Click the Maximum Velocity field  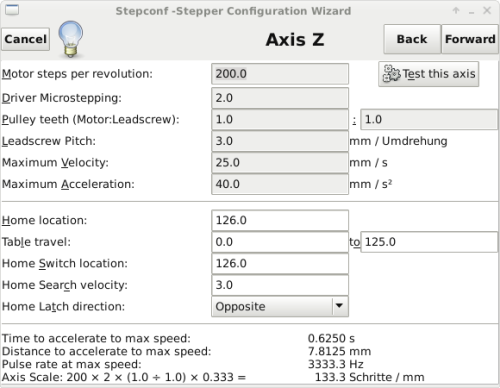point(280,163)
